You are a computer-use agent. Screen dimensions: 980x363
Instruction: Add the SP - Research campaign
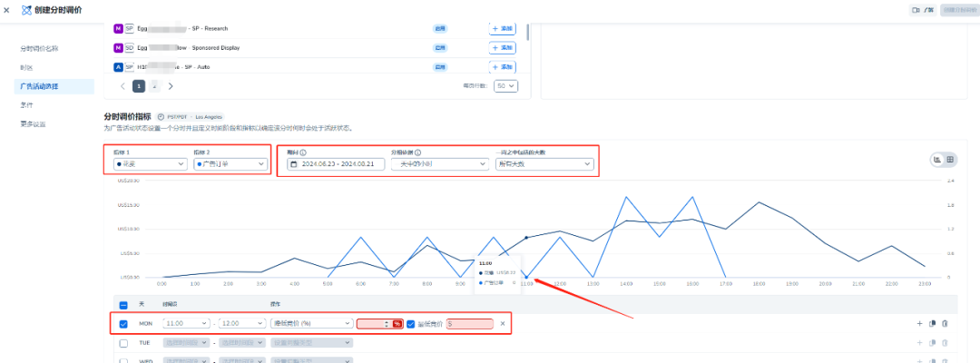(x=502, y=29)
